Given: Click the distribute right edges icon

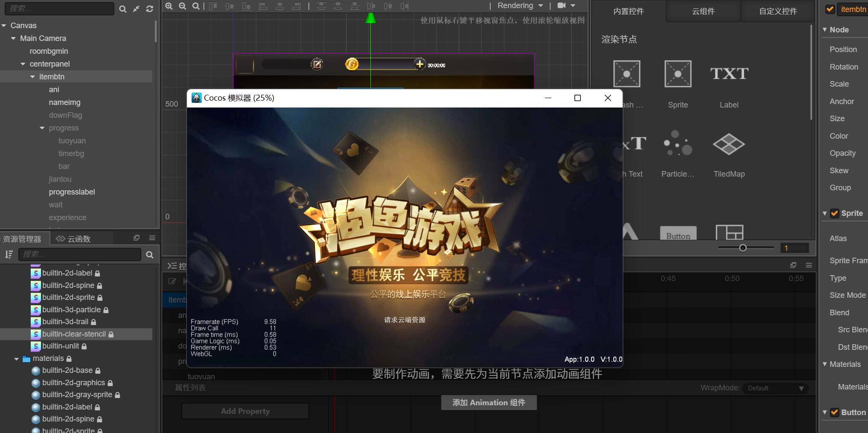Looking at the screenshot, I should click(x=404, y=6).
